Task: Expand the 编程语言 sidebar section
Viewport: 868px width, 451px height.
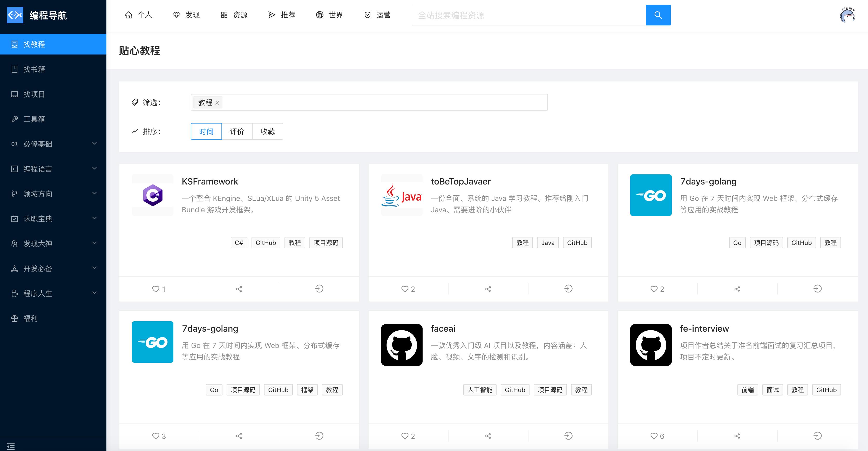Action: [52, 169]
